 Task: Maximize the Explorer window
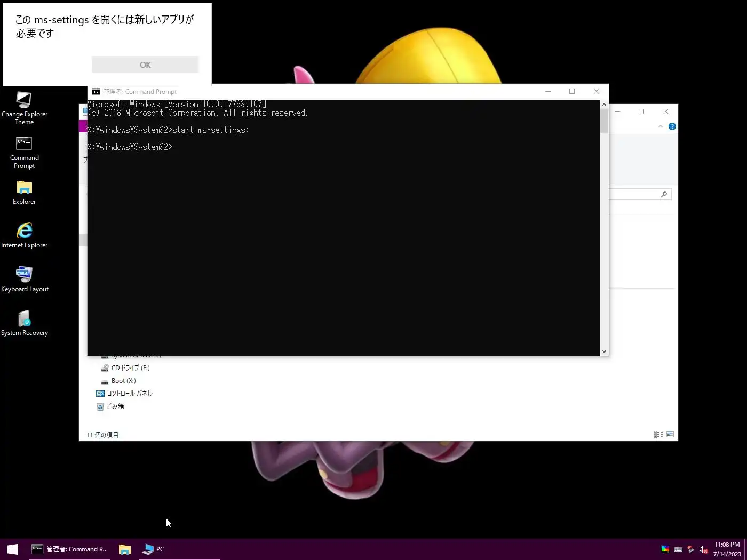[x=641, y=111]
